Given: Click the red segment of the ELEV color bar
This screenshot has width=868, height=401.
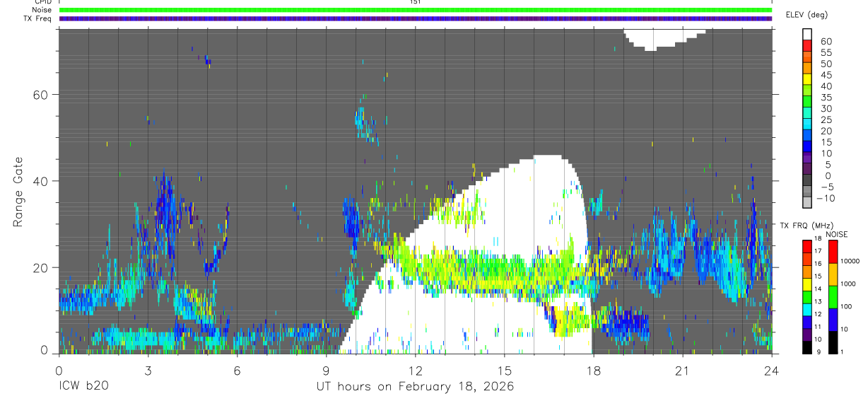Looking at the screenshot, I should [x=807, y=45].
